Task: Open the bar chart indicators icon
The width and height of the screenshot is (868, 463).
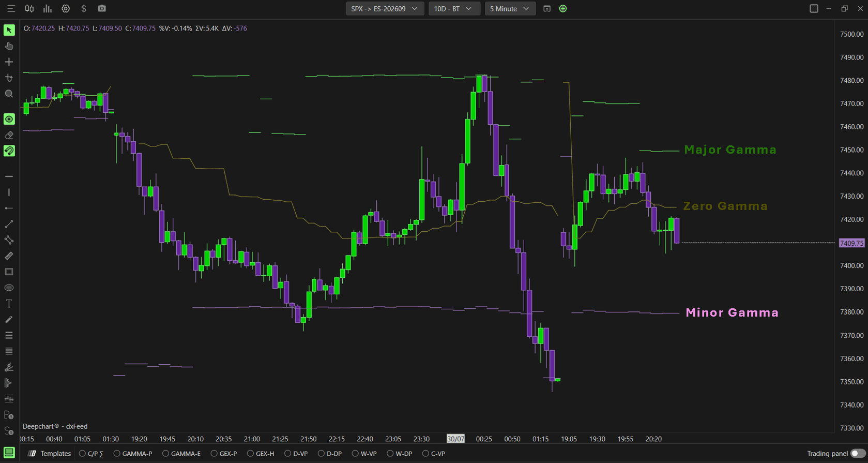Action: (48, 9)
